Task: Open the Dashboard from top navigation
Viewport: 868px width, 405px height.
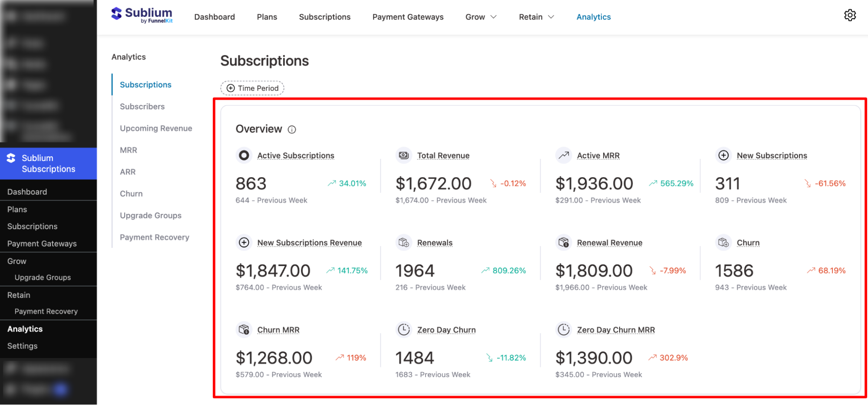Action: (215, 17)
